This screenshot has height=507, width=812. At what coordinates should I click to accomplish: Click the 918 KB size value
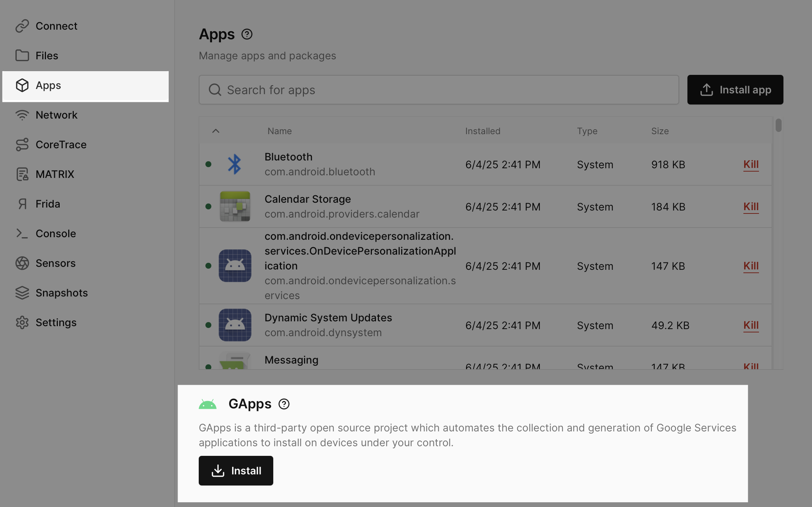tap(668, 164)
